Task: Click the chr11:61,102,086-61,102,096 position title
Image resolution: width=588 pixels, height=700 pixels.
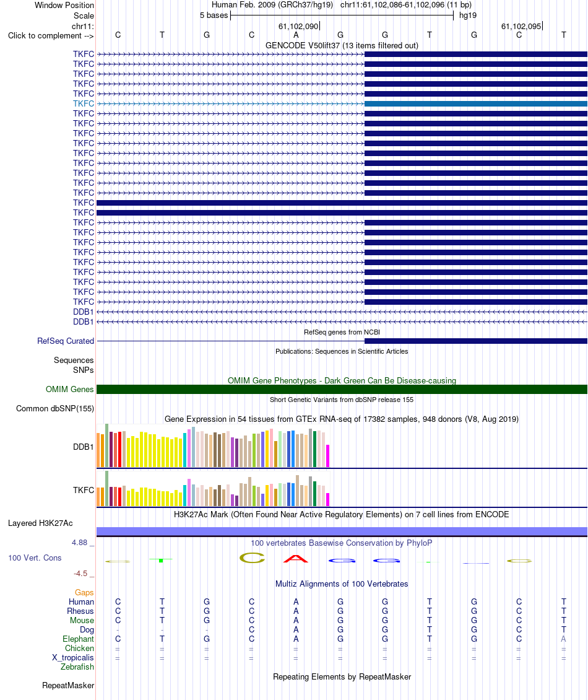Action: pos(405,5)
